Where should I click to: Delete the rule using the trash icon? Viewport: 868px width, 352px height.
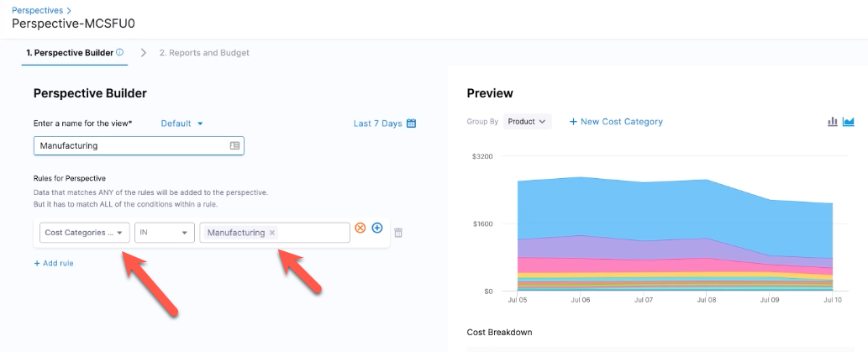tap(398, 233)
